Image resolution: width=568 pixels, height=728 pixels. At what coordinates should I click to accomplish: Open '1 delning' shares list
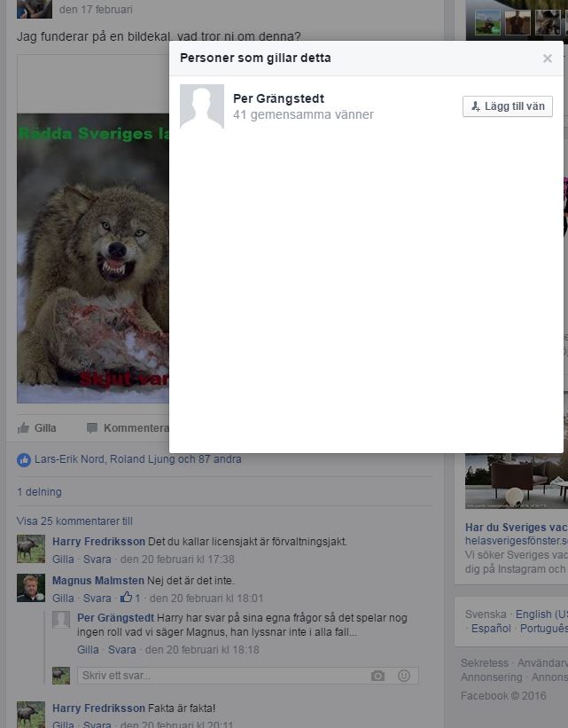tap(39, 492)
